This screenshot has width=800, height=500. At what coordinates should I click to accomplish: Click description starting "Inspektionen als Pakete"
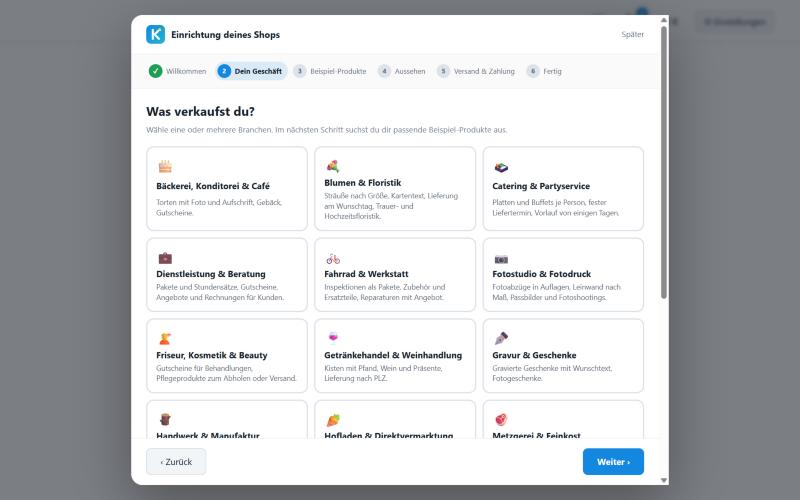tap(385, 292)
